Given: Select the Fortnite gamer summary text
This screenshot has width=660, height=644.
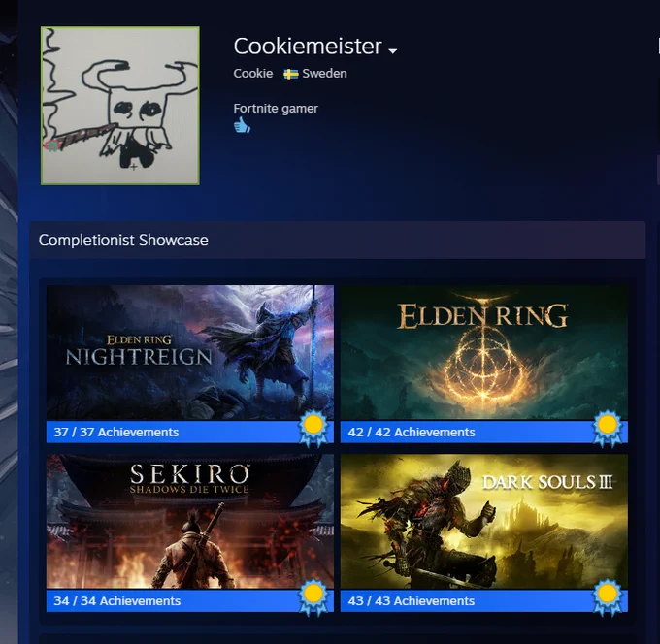Looking at the screenshot, I should 276,108.
